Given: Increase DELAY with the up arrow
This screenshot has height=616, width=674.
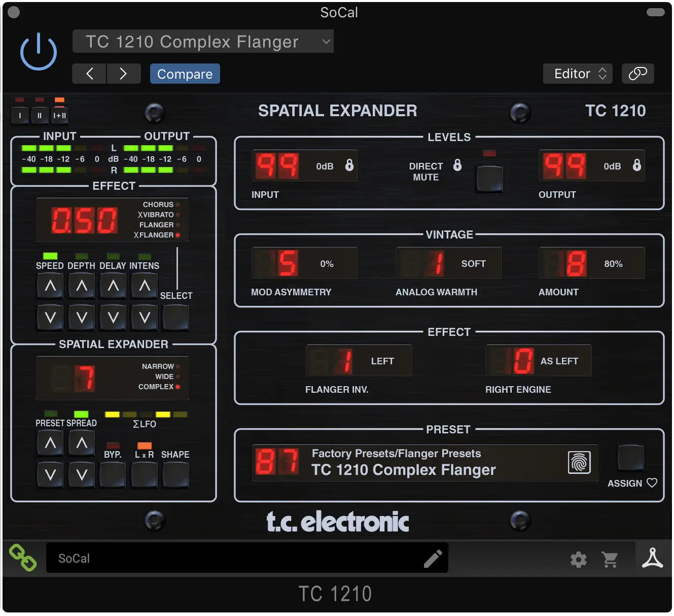Looking at the screenshot, I should (x=113, y=286).
